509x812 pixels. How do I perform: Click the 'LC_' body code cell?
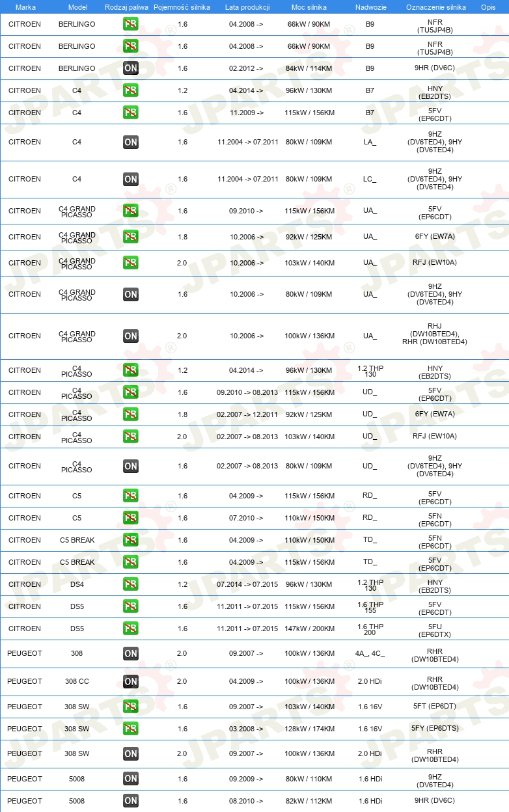370,179
